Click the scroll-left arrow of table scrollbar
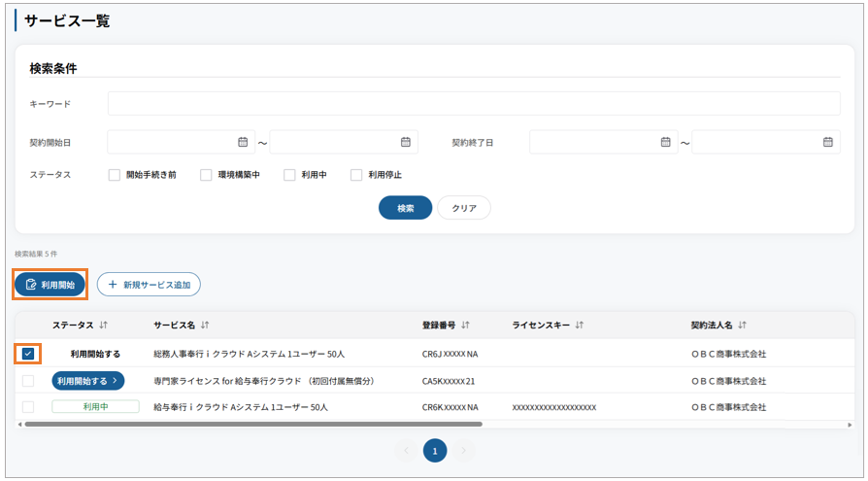 coord(20,425)
